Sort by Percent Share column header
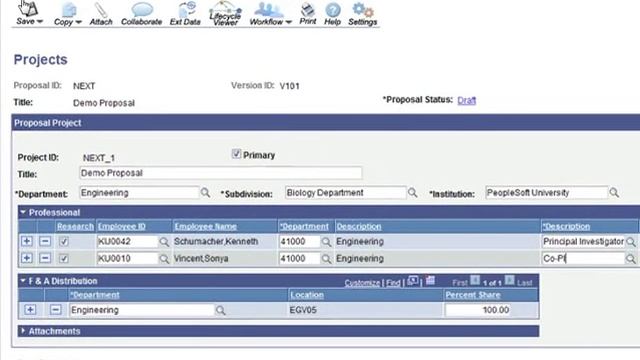This screenshot has height=360, width=640. point(473,295)
